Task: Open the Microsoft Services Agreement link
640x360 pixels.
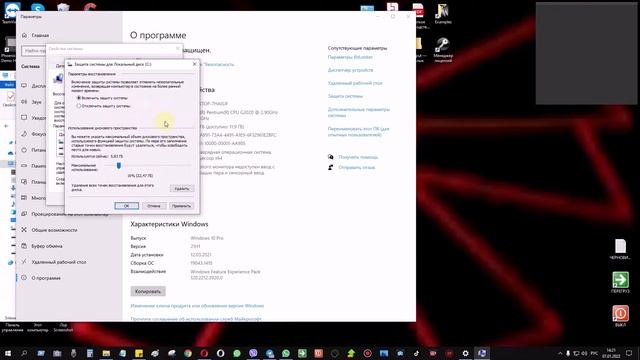Action: tap(196, 319)
